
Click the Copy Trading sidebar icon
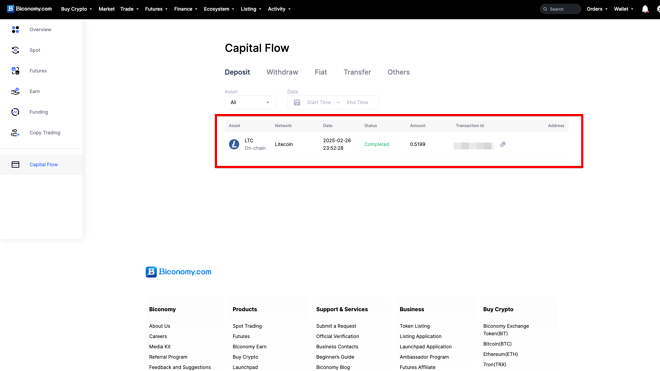(x=16, y=133)
